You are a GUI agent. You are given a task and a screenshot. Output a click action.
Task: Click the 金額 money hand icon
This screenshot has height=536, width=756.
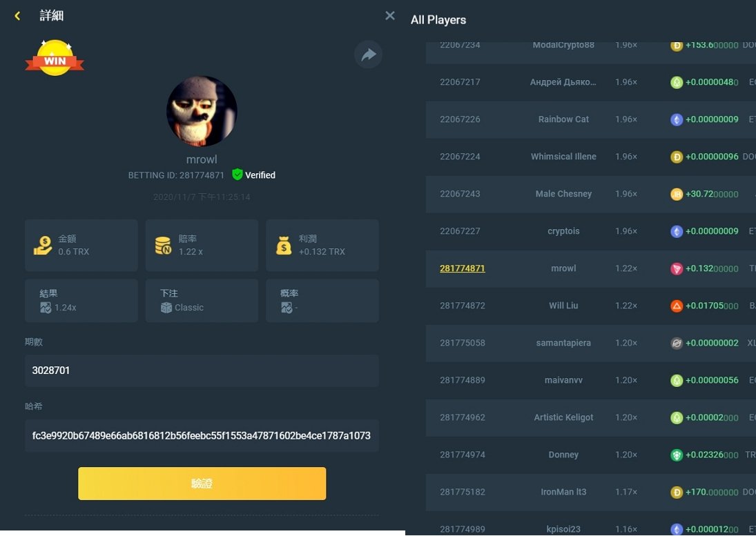point(43,246)
